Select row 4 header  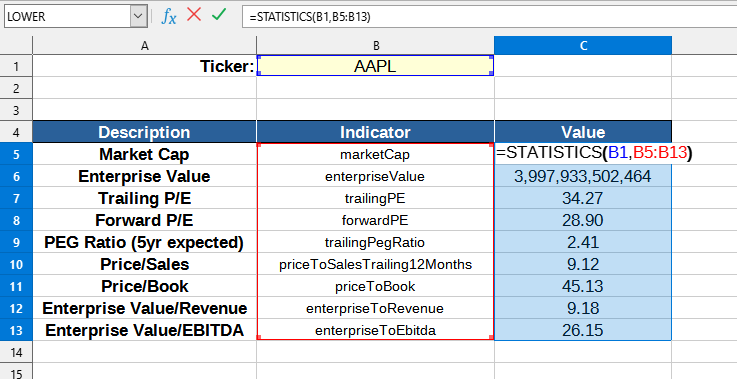(16, 132)
